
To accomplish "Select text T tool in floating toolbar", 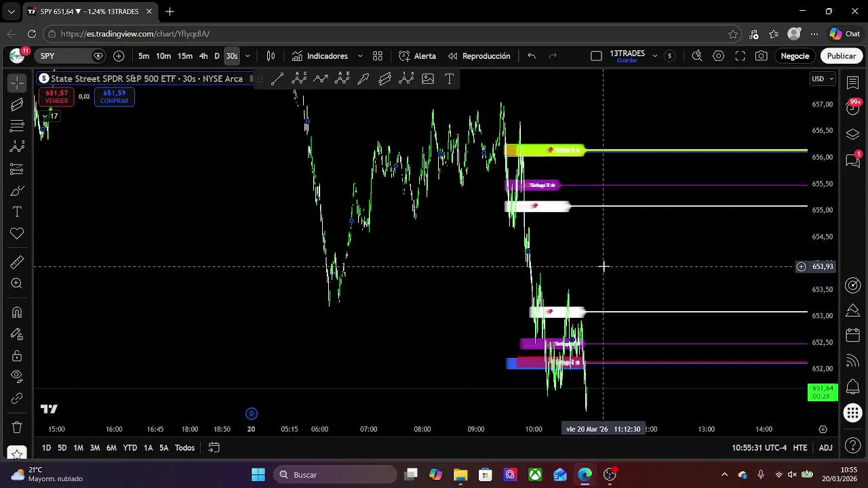I will tap(449, 79).
